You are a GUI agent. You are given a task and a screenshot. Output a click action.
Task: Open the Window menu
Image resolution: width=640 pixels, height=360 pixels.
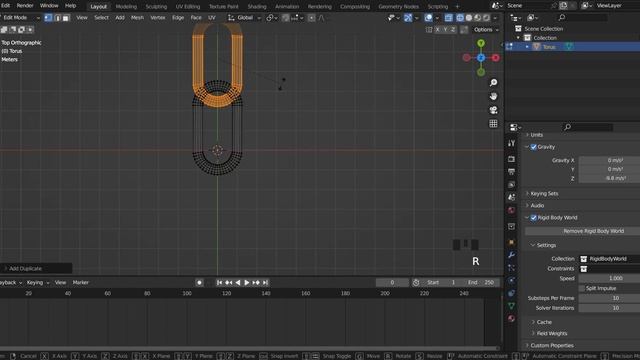click(x=49, y=6)
